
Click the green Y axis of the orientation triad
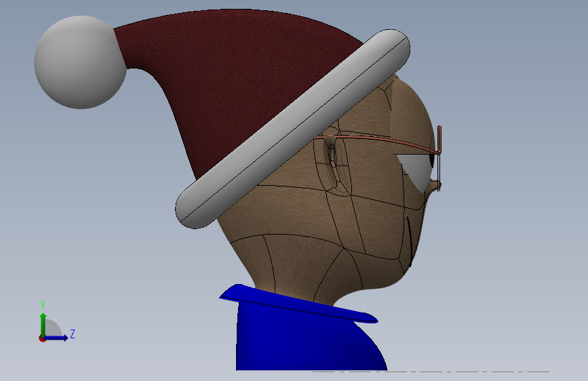43,324
